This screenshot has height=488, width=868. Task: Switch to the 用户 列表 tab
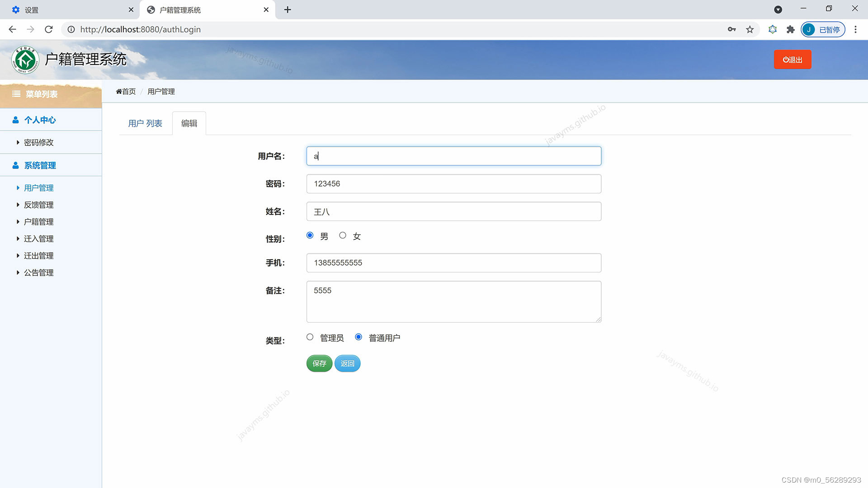click(x=145, y=123)
